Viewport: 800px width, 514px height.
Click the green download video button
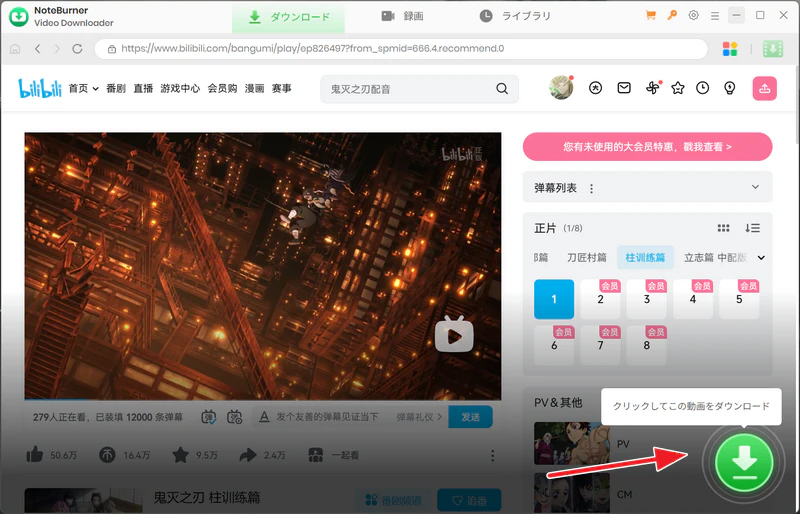[x=744, y=463]
